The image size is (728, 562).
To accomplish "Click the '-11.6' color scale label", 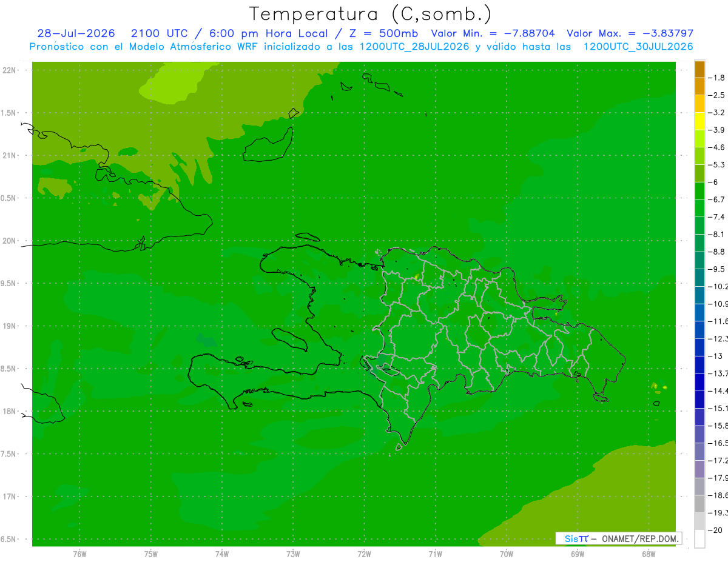I will [x=719, y=321].
